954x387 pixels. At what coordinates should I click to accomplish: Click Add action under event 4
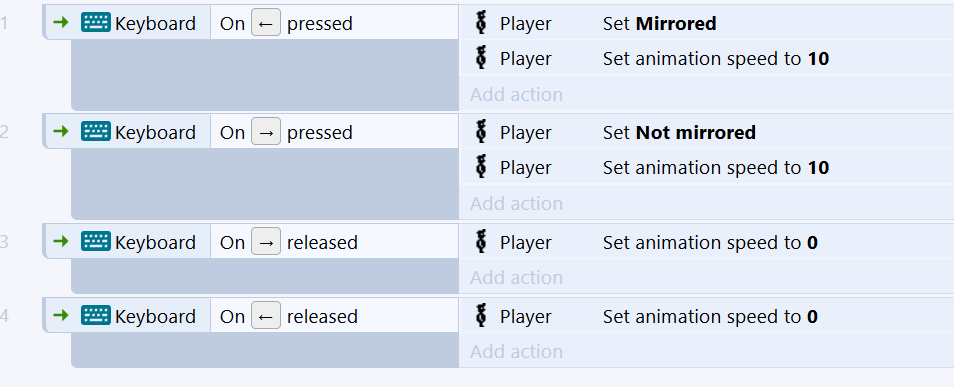click(516, 352)
